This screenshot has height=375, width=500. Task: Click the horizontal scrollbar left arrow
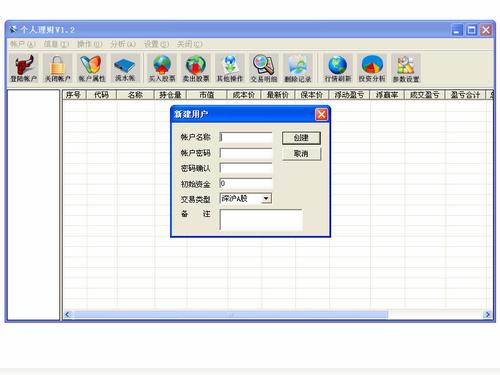(x=68, y=314)
